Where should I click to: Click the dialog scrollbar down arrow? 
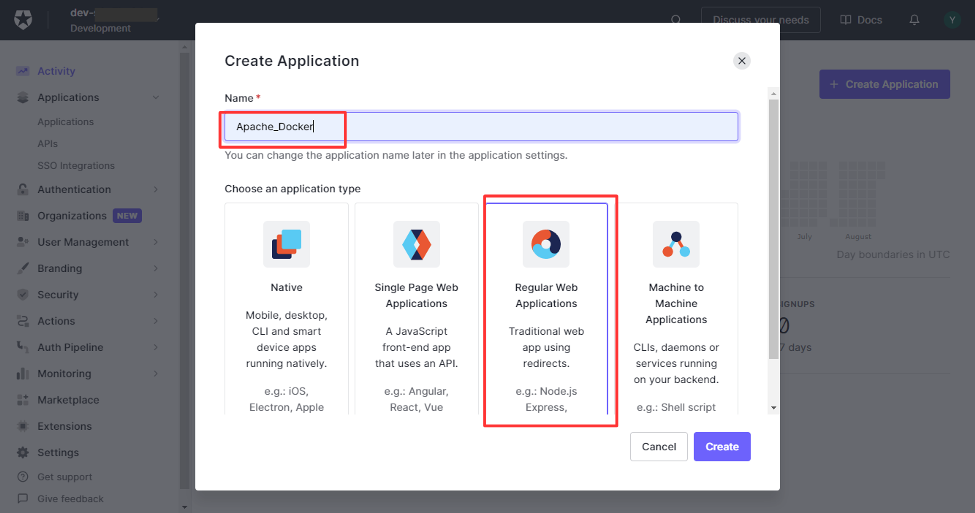tap(774, 408)
